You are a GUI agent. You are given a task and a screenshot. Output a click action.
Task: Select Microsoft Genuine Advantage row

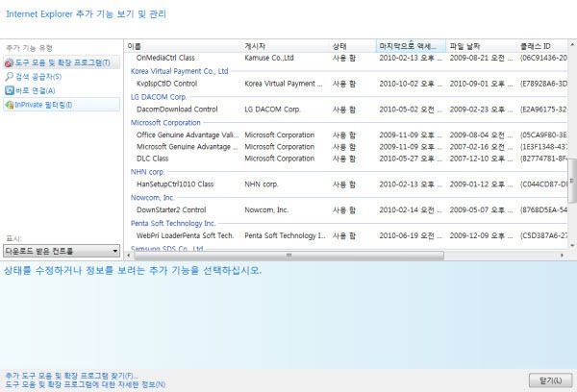[346, 147]
